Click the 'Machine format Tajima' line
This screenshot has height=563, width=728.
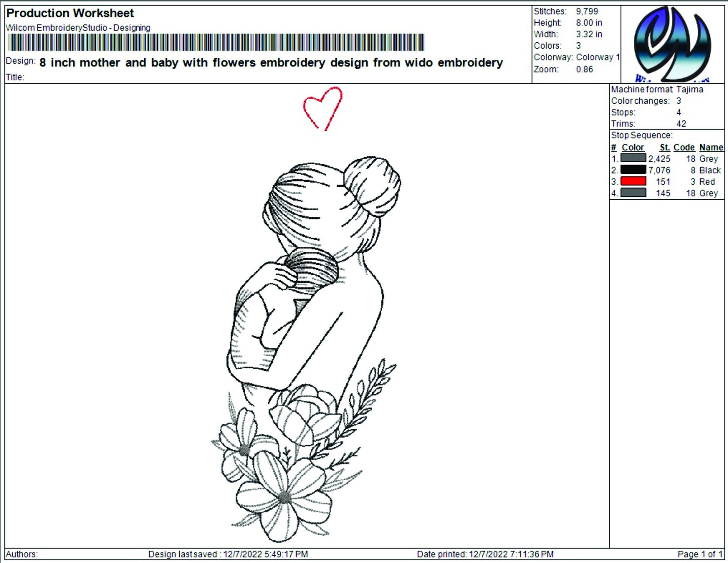(x=657, y=90)
